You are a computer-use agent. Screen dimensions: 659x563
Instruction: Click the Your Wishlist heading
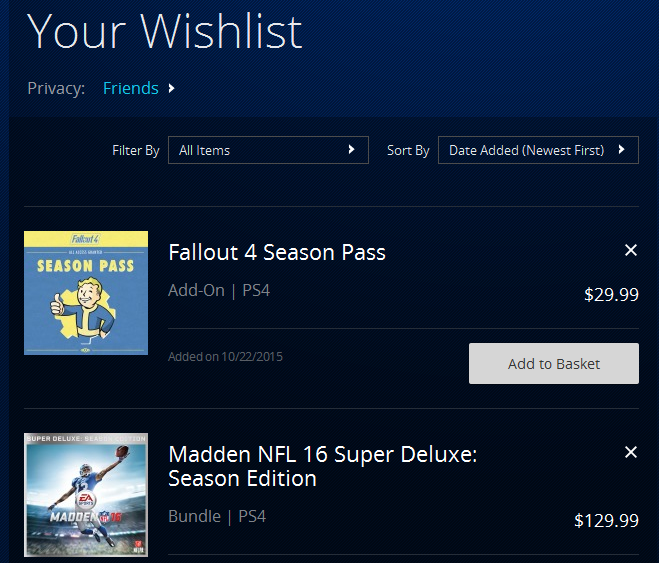[165, 32]
